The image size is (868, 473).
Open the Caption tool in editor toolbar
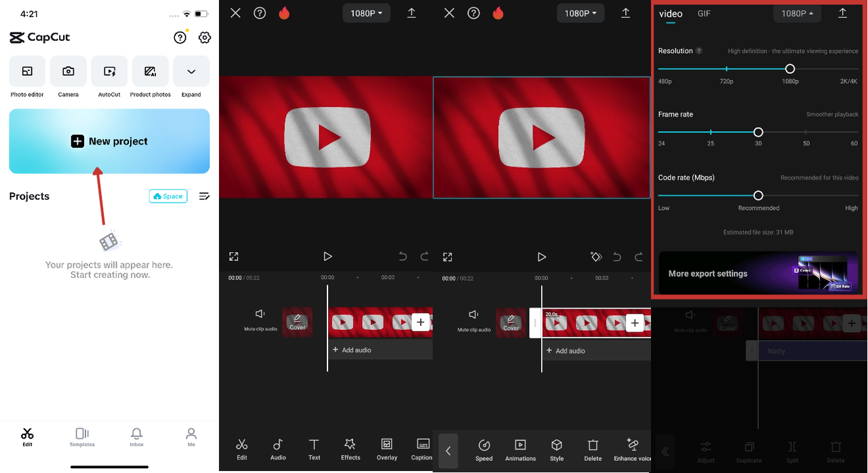tap(422, 449)
